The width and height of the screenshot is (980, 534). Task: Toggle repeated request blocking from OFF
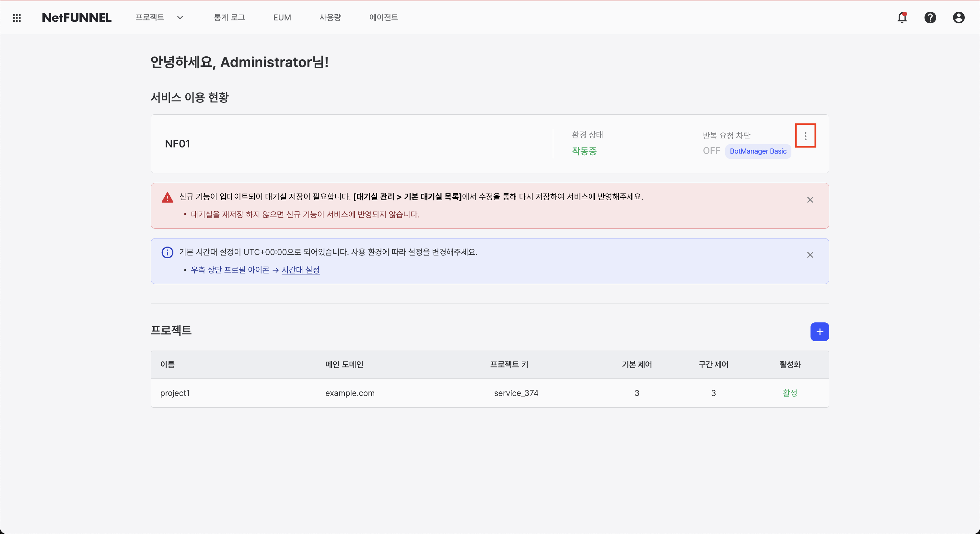(711, 151)
